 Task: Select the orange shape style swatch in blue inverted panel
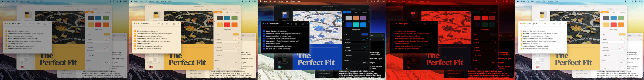[x=356, y=18]
